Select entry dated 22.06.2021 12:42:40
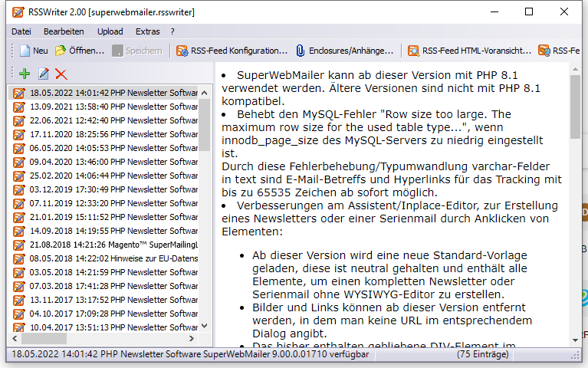 [104, 120]
